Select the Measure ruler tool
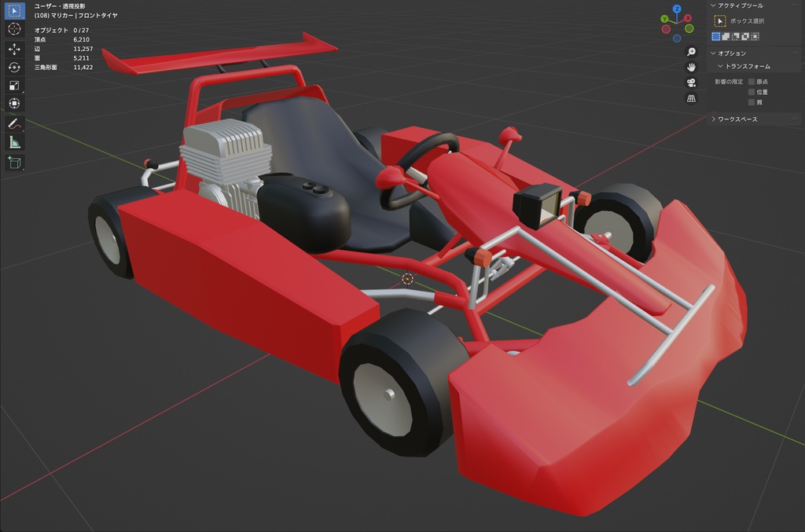 coord(14,142)
